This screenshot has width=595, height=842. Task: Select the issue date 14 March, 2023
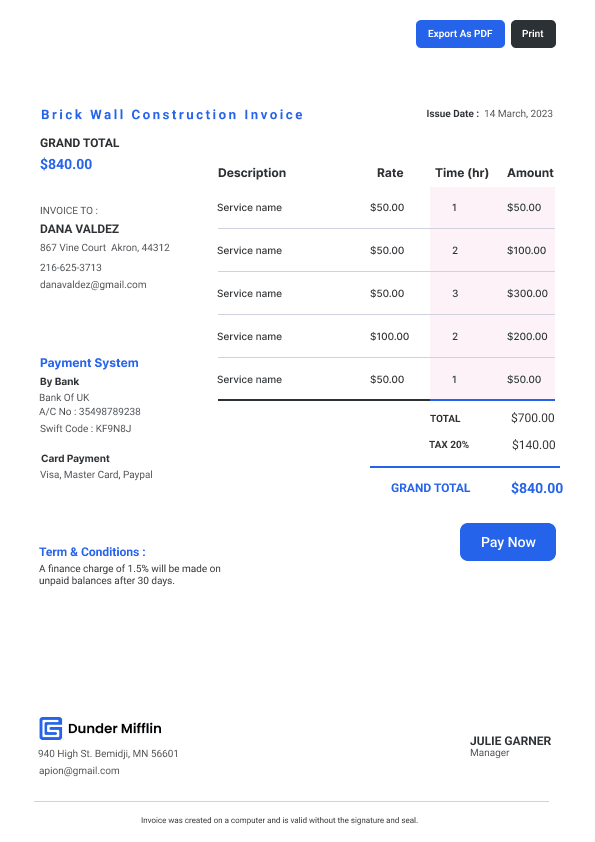pos(518,113)
